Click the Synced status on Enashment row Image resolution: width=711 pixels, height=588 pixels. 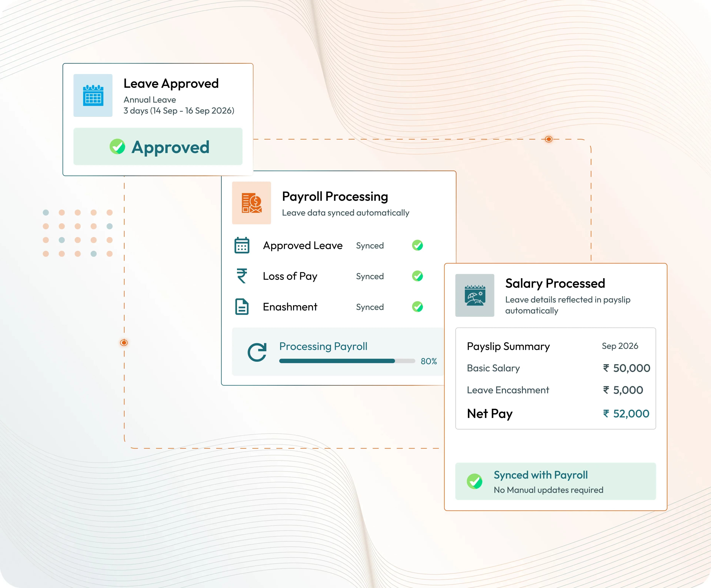(370, 307)
